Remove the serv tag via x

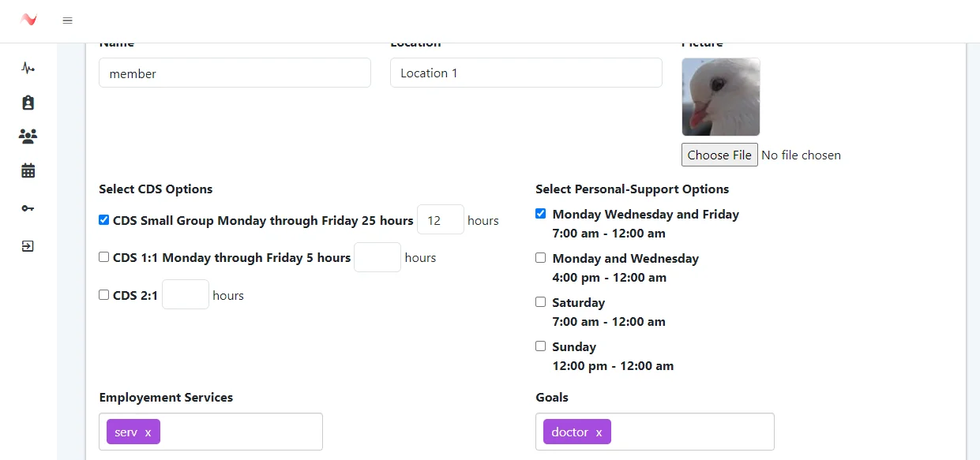pos(148,432)
